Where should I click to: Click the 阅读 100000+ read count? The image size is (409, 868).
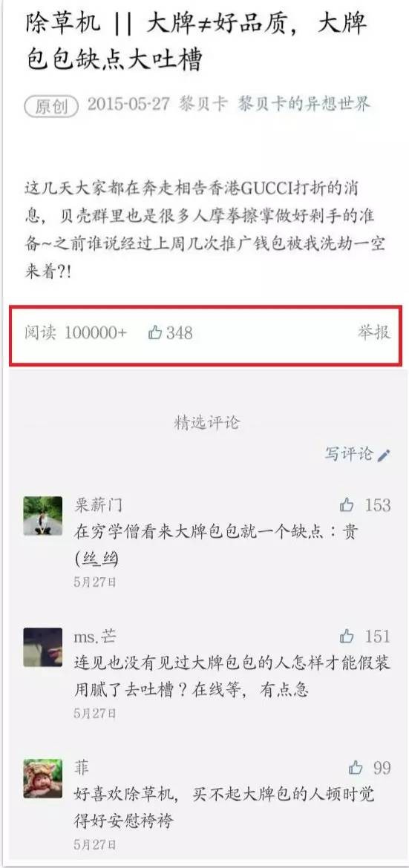(x=76, y=332)
